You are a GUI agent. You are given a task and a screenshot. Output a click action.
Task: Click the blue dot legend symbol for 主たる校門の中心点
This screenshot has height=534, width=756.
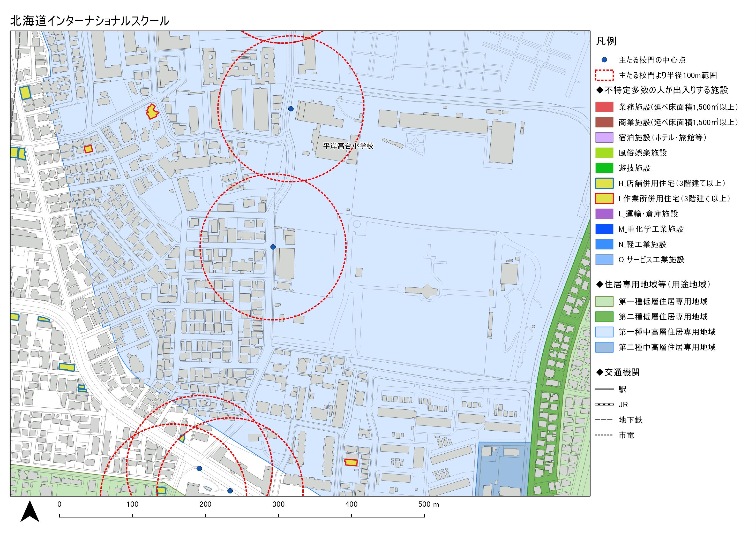point(604,60)
